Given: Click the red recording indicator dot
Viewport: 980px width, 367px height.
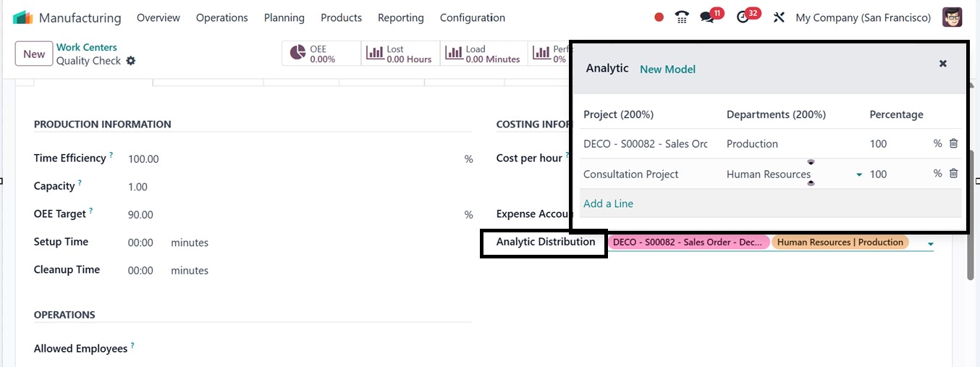Looking at the screenshot, I should pyautogui.click(x=659, y=17).
